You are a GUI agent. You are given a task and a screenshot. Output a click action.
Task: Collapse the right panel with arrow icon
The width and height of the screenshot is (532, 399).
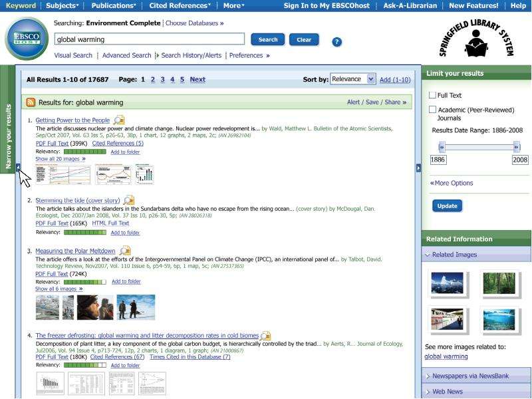pos(418,168)
